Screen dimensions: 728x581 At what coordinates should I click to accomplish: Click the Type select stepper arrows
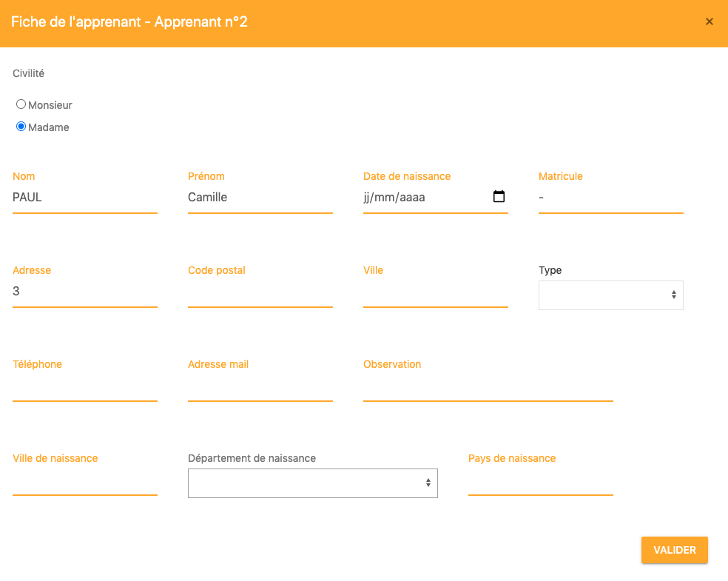click(674, 295)
